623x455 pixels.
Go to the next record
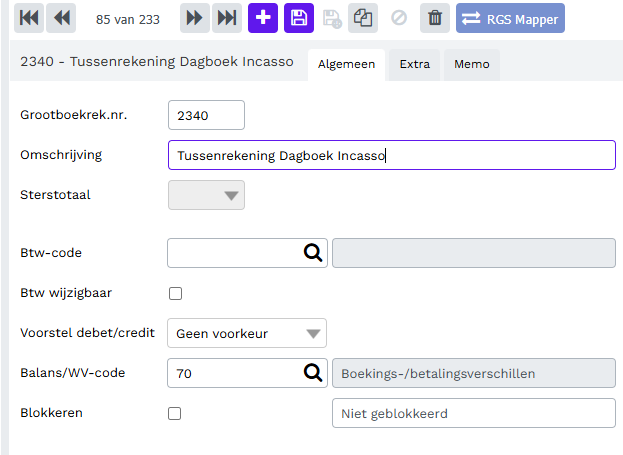pos(194,18)
